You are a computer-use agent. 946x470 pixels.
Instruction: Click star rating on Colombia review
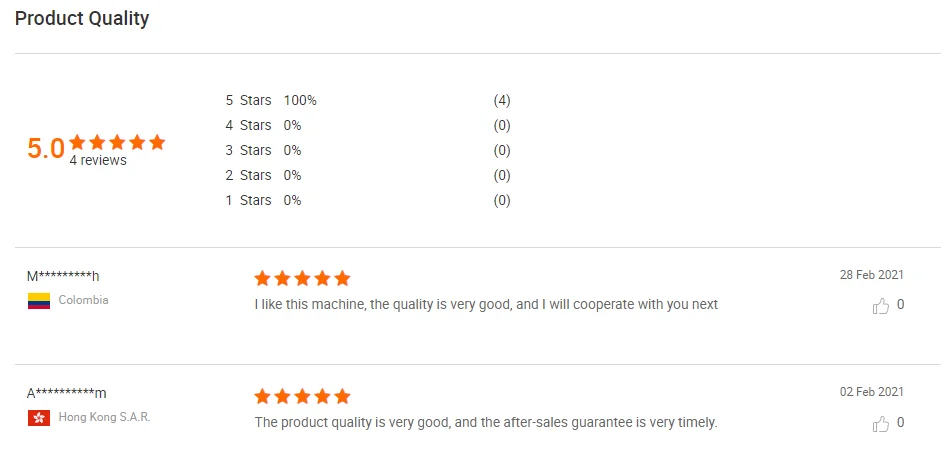[x=302, y=278]
